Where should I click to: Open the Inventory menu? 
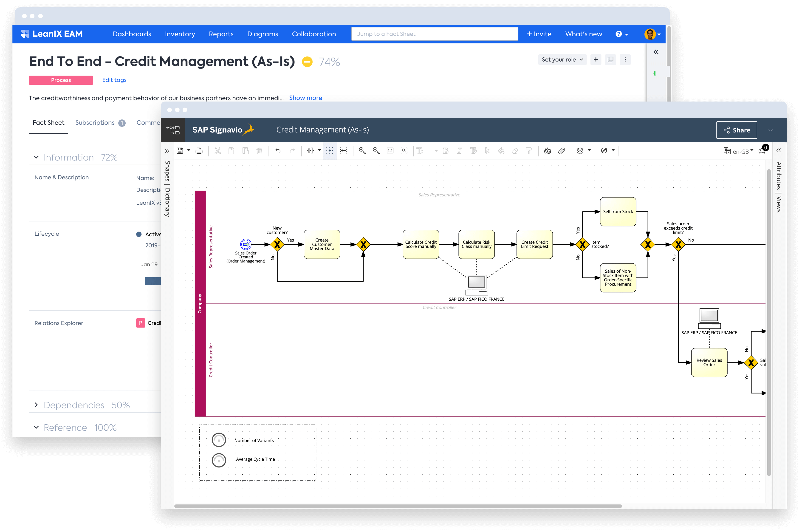click(180, 34)
